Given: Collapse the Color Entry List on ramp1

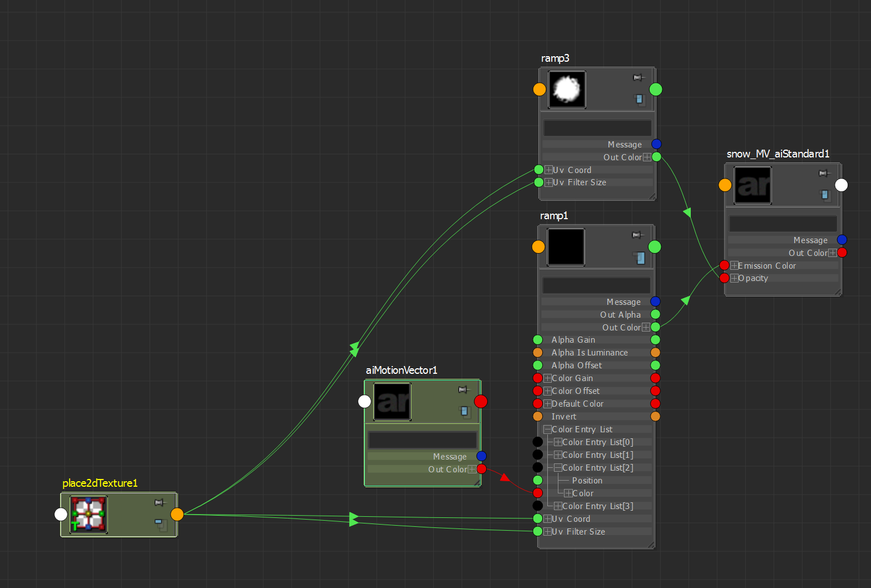Looking at the screenshot, I should point(547,429).
